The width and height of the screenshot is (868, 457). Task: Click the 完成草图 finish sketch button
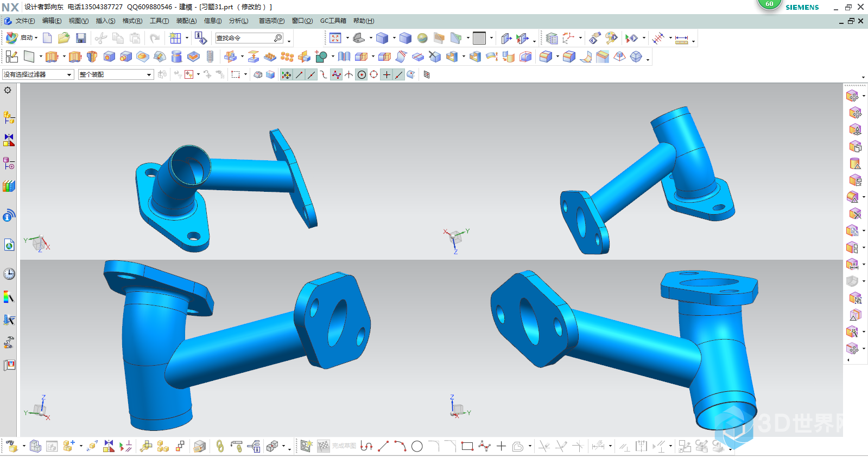(337, 446)
